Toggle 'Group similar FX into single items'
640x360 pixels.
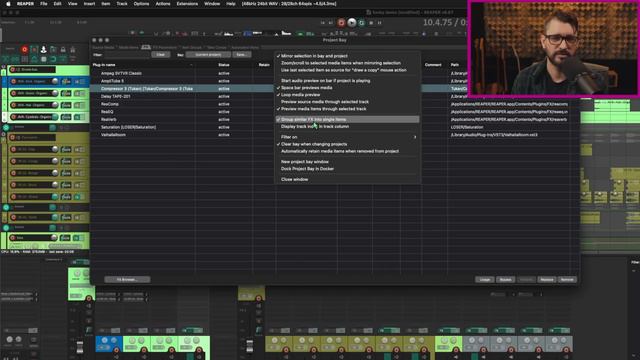pyautogui.click(x=348, y=119)
